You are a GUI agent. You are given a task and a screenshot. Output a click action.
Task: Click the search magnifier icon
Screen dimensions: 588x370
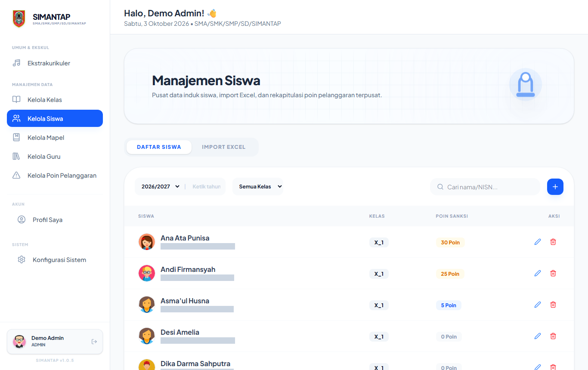(440, 187)
